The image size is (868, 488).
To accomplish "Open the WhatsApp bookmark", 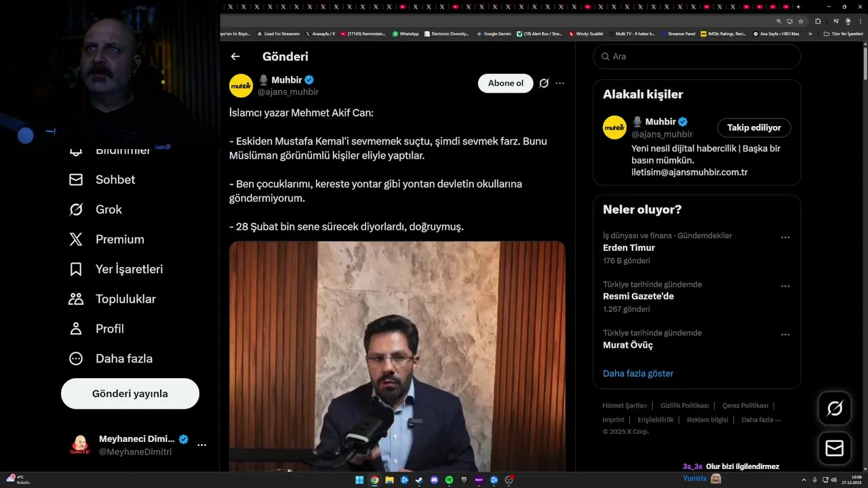I will [x=406, y=33].
